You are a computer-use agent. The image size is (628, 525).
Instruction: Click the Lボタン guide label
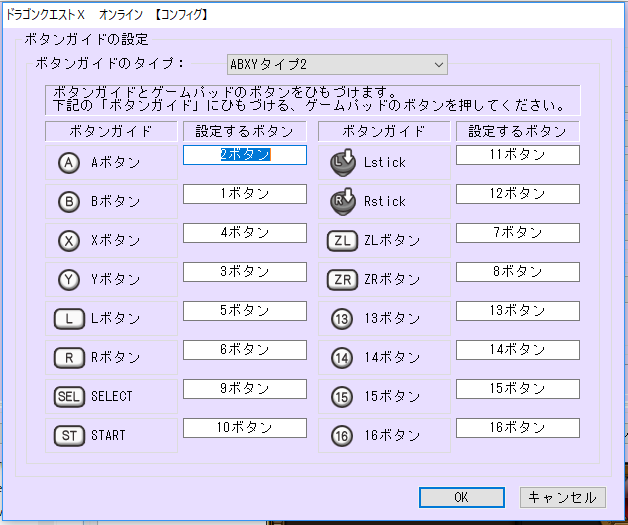[115, 319]
